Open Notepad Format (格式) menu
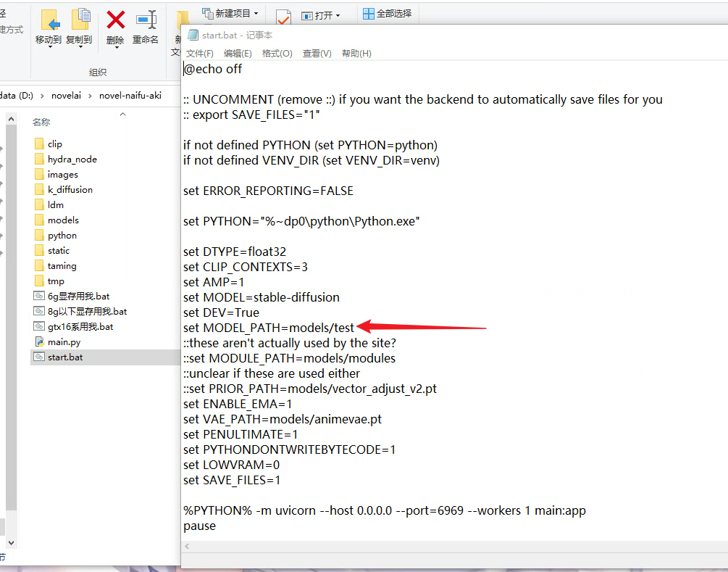The image size is (728, 572). (x=277, y=54)
